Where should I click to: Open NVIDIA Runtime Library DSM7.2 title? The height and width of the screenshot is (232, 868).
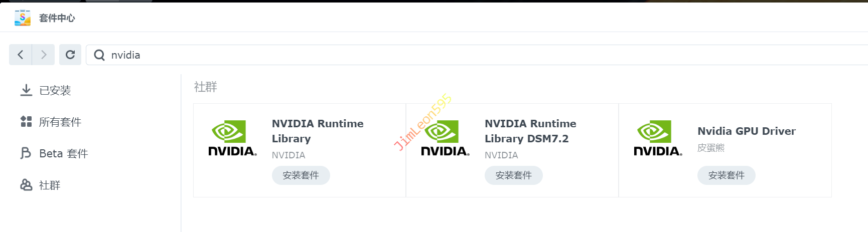pyautogui.click(x=530, y=131)
